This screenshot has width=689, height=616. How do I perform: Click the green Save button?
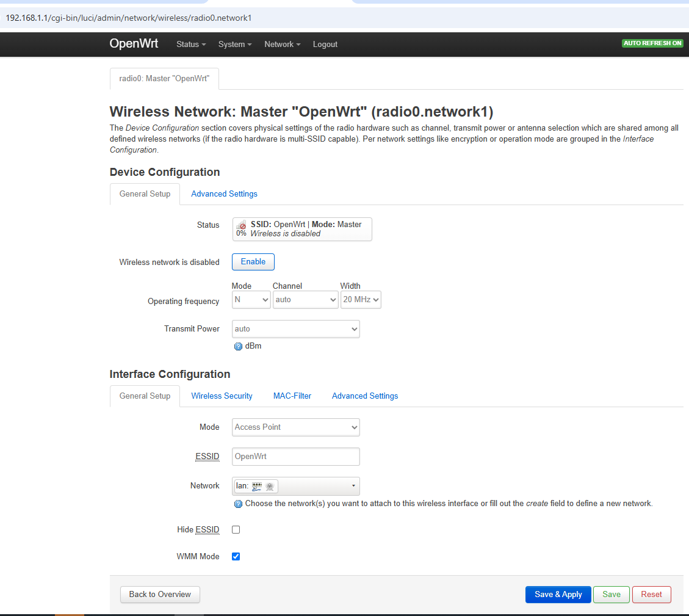tap(611, 595)
